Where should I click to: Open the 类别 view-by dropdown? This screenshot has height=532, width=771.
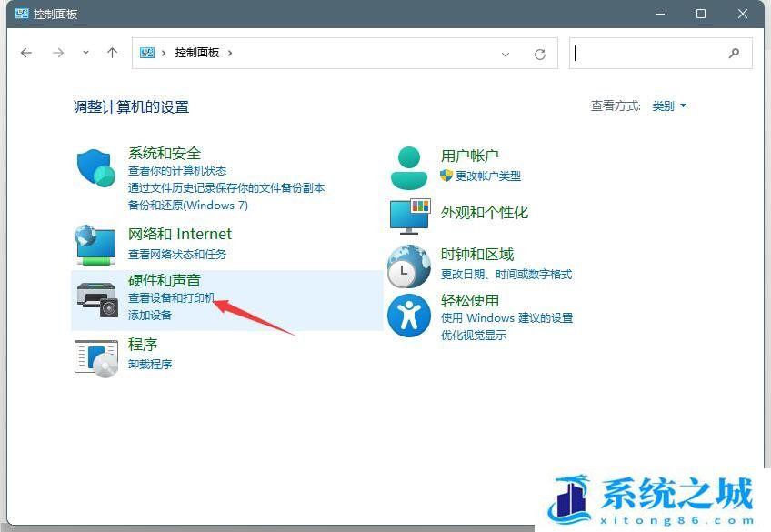tap(669, 105)
